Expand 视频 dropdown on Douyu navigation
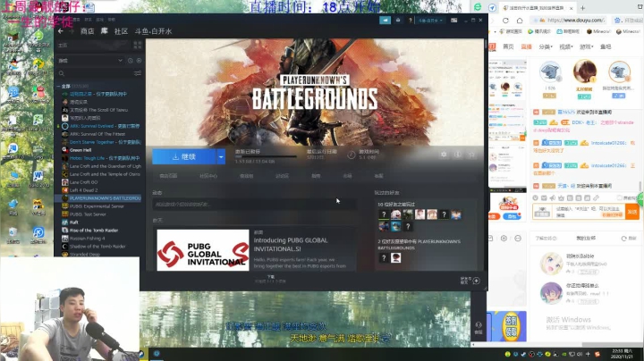Screen dimensions: 644x361 tap(566, 46)
